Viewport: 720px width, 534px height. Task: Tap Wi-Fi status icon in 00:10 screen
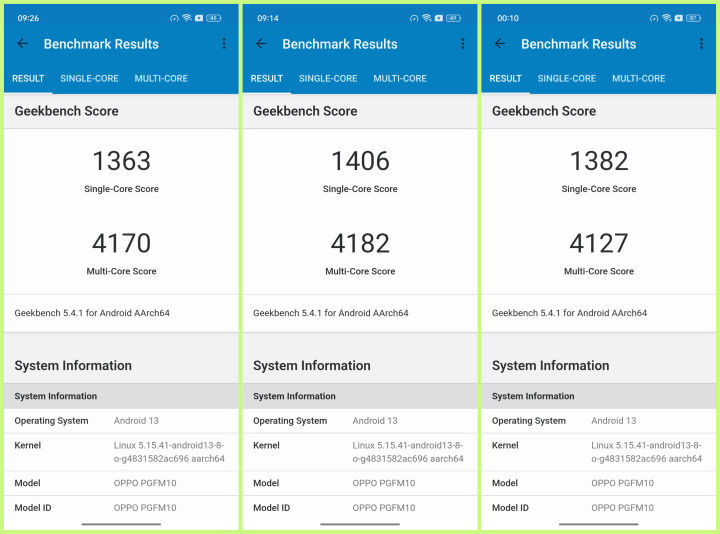pos(666,18)
